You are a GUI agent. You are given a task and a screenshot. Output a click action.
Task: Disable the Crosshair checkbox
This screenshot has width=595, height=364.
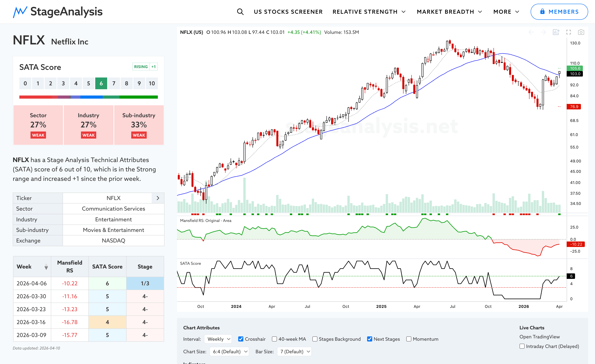pyautogui.click(x=241, y=339)
